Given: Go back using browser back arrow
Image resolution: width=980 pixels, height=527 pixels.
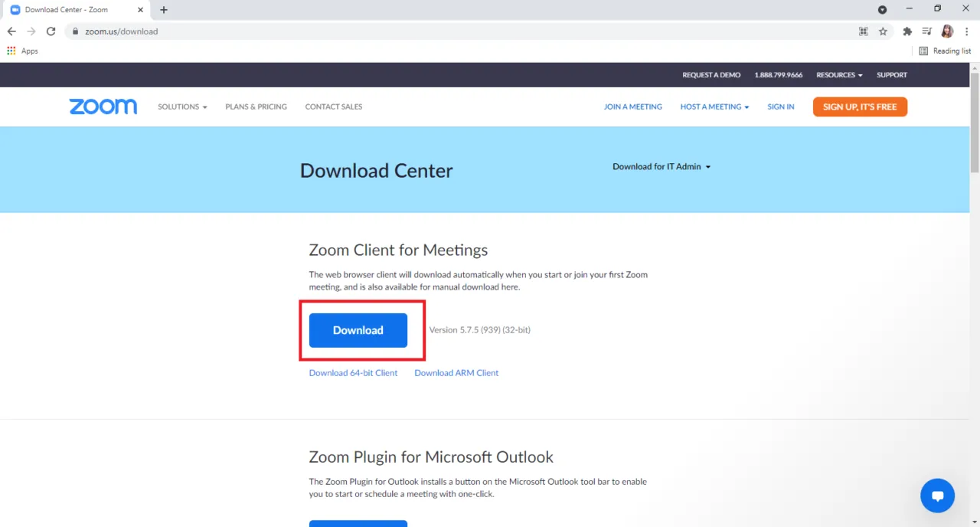Looking at the screenshot, I should click(x=11, y=31).
